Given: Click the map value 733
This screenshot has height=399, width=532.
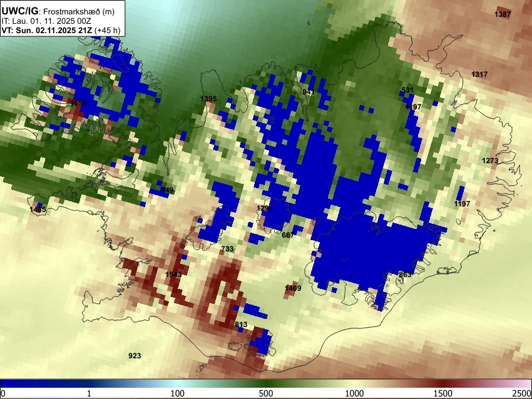Looking at the screenshot, I should pos(227,249).
